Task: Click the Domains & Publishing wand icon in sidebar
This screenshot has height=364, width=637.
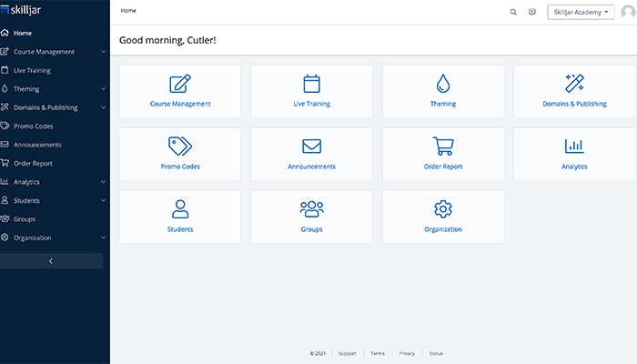Action: coord(5,107)
